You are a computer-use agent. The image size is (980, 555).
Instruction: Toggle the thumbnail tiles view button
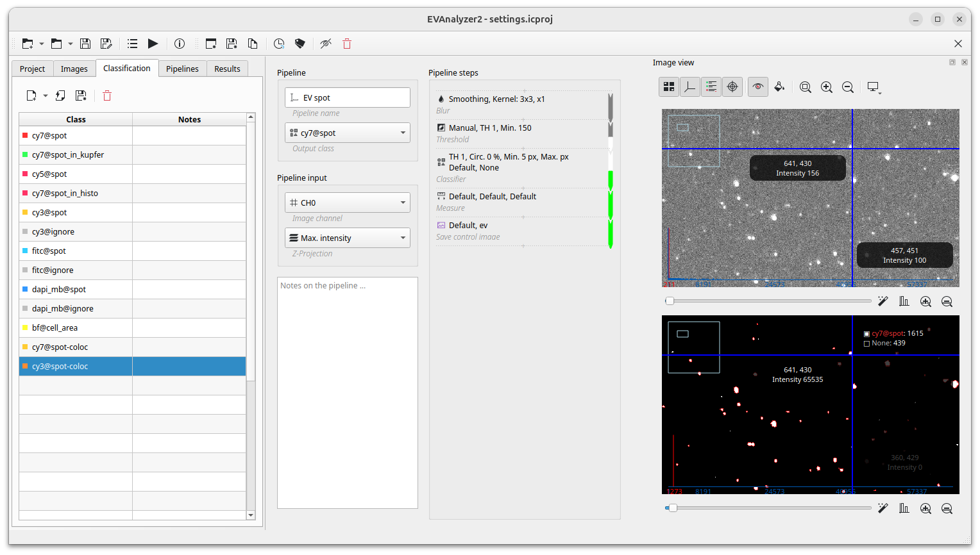(x=669, y=87)
